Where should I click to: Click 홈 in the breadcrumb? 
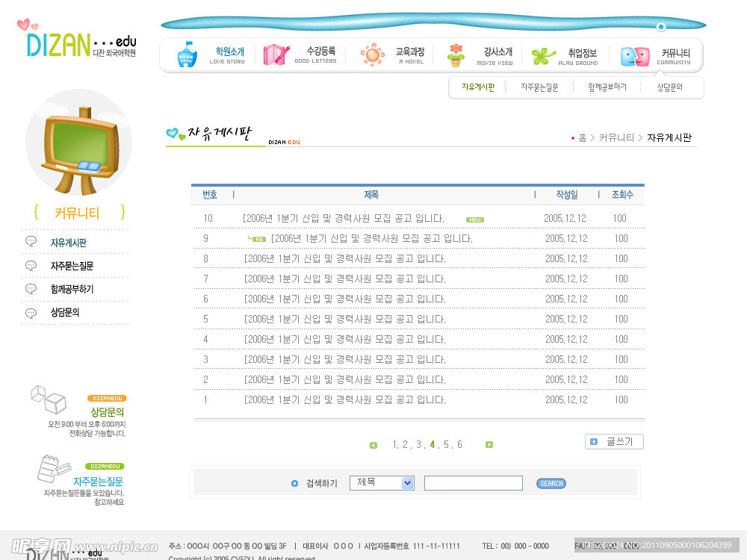pyautogui.click(x=583, y=137)
